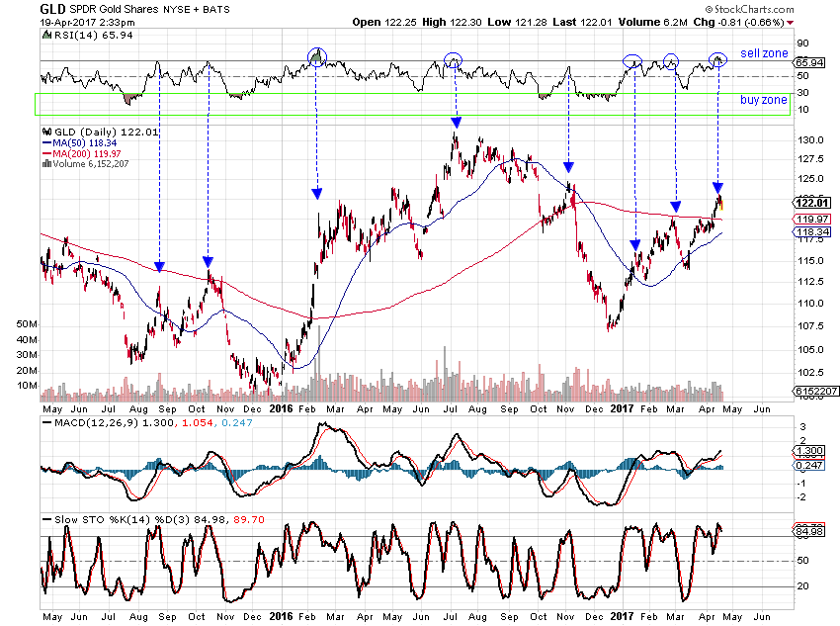Image resolution: width=840 pixels, height=626 pixels.
Task: Click the Slow STO legend line icon
Action: (45, 518)
